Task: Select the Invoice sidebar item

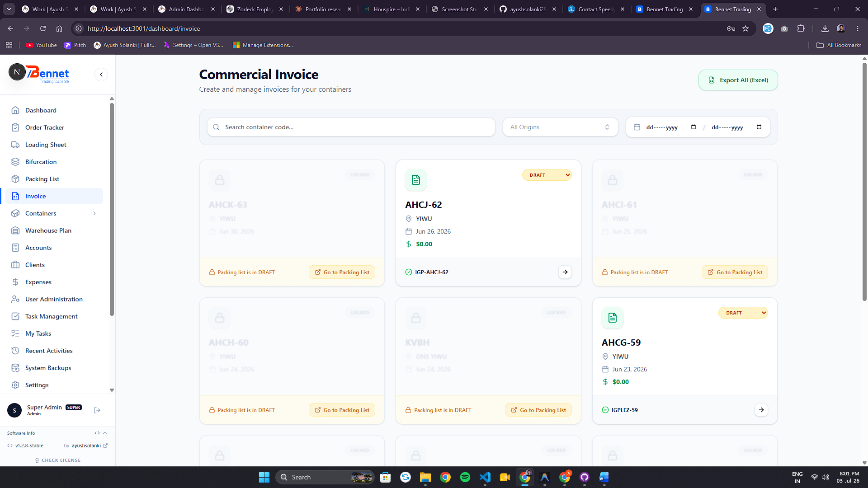Action: coord(55,196)
